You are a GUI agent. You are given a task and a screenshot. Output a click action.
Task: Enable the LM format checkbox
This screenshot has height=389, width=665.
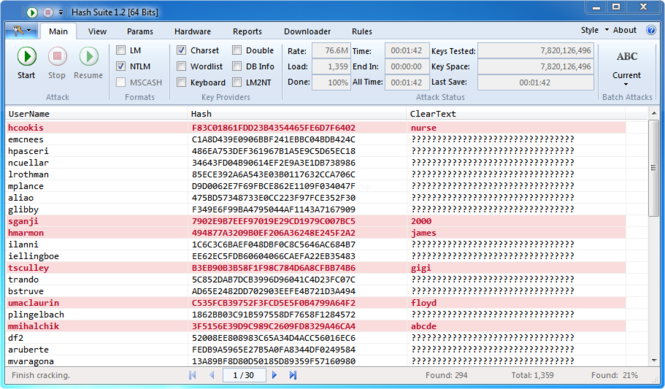[121, 50]
